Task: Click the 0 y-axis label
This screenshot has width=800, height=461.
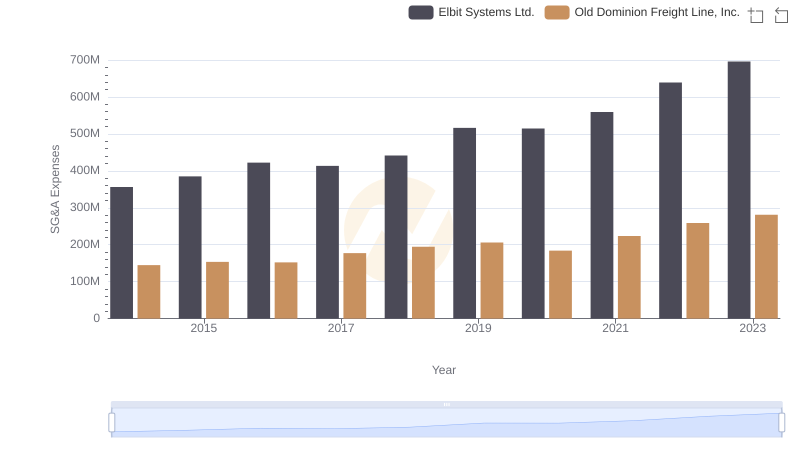Action: pyautogui.click(x=96, y=318)
